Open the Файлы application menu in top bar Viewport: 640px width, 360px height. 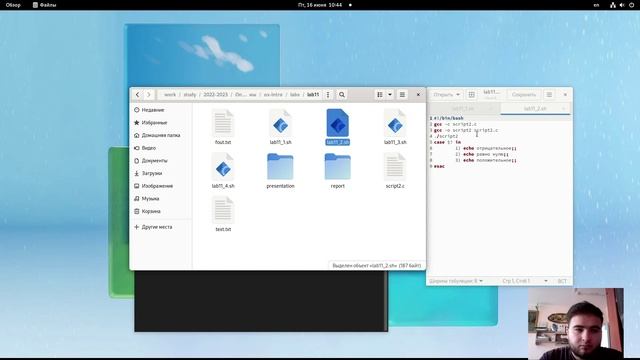[x=44, y=5]
